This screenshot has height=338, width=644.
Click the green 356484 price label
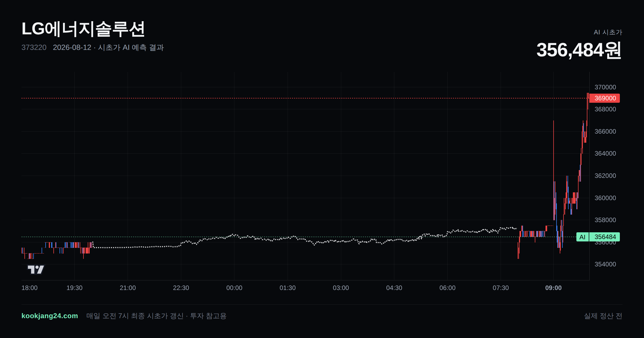pos(605,237)
